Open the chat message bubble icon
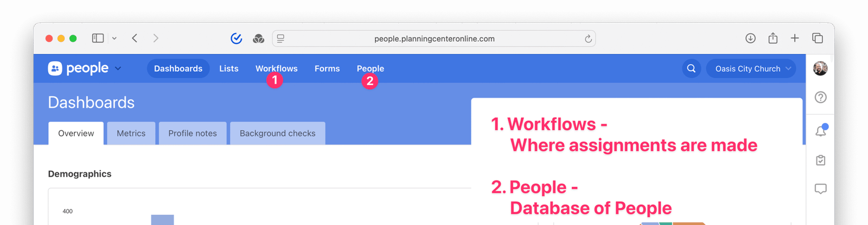This screenshot has width=868, height=225. coord(820,189)
